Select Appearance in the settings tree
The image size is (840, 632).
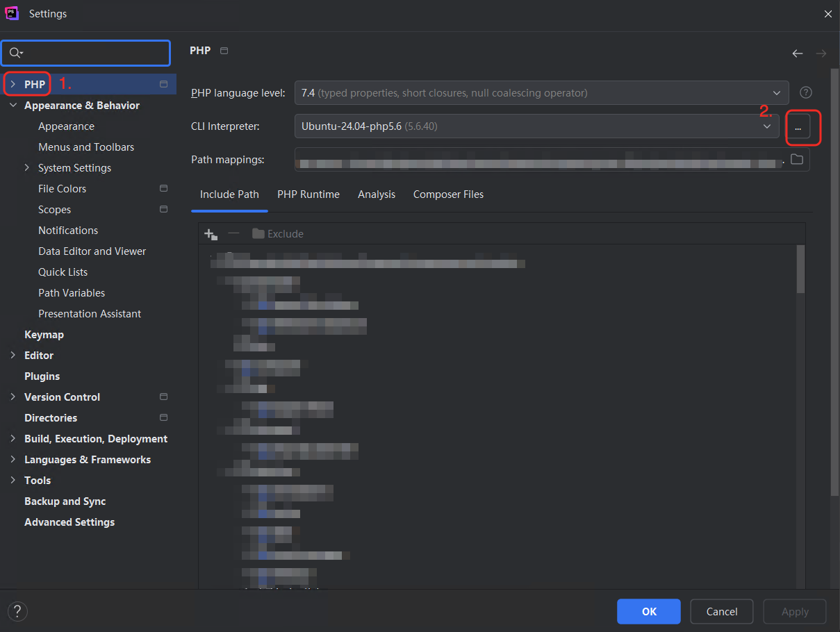[x=66, y=126]
